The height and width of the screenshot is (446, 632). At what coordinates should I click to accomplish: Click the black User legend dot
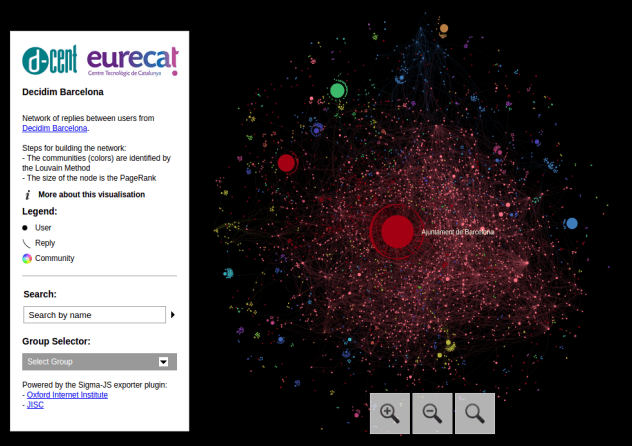point(26,228)
